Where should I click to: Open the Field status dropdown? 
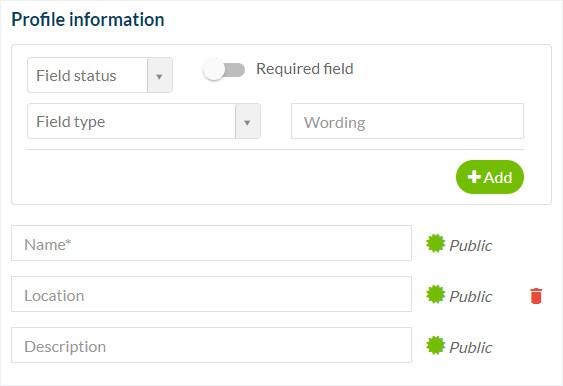point(100,75)
